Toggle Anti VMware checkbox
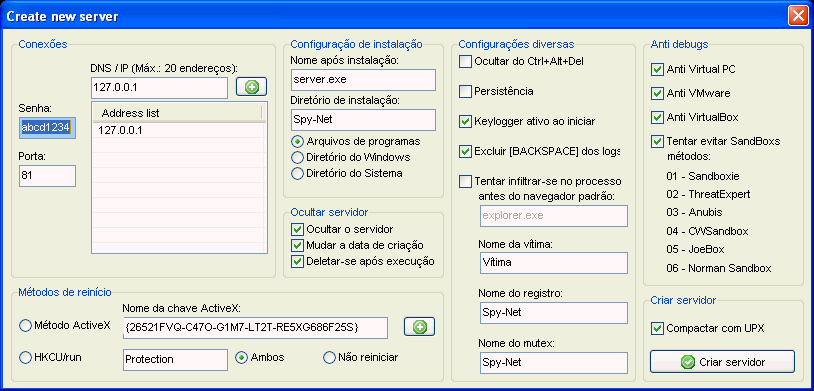The image size is (814, 391). [x=657, y=93]
